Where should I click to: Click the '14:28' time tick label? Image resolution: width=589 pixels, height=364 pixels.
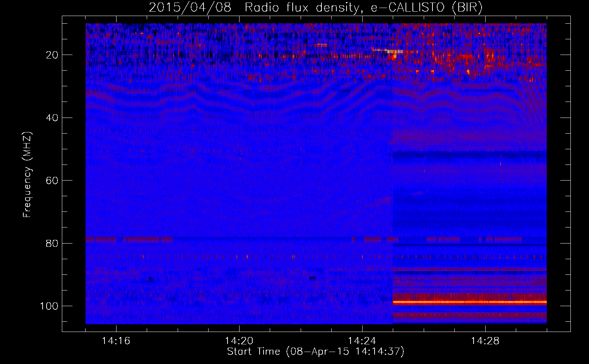[x=485, y=341]
